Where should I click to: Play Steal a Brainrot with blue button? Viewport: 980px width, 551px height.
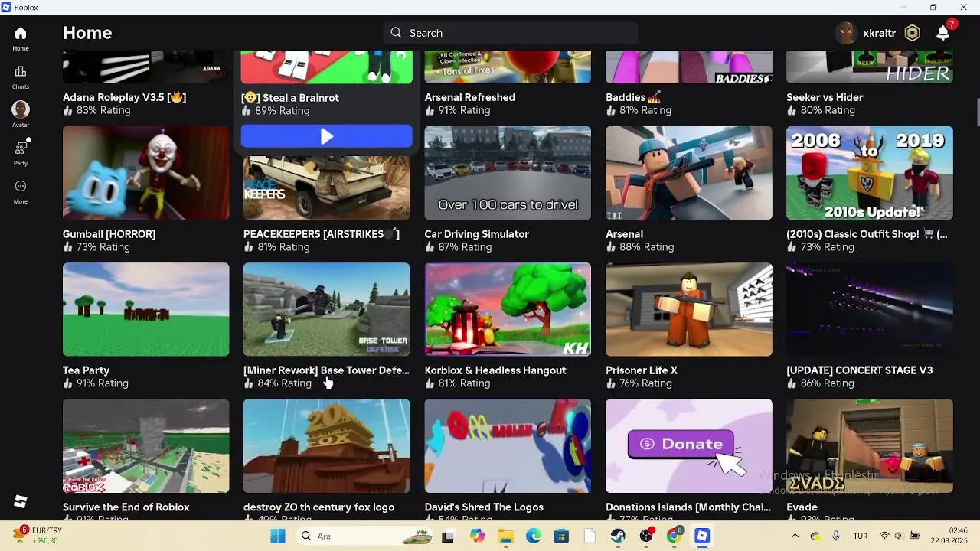pos(327,136)
